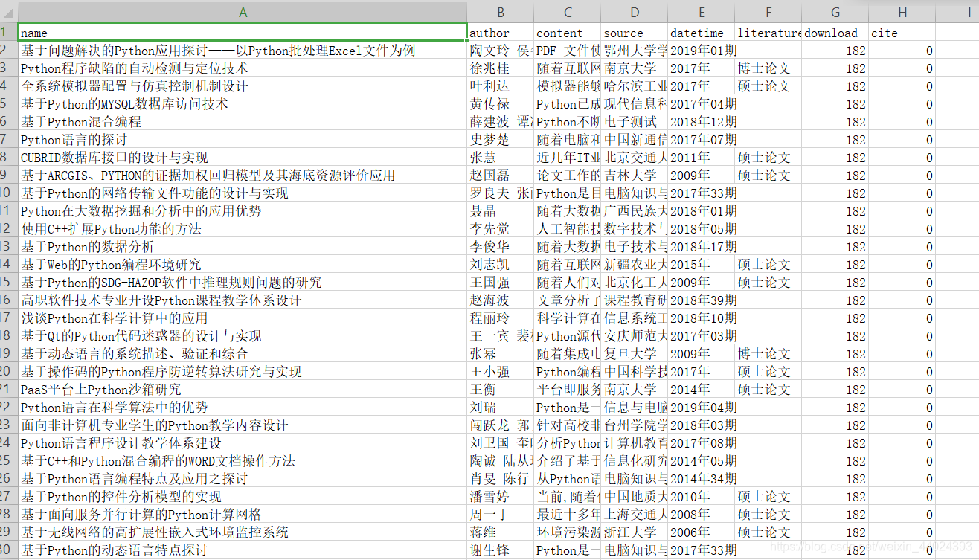Select content cell starting "近几年IT业"
Image resolution: width=979 pixels, height=560 pixels.
(x=568, y=158)
